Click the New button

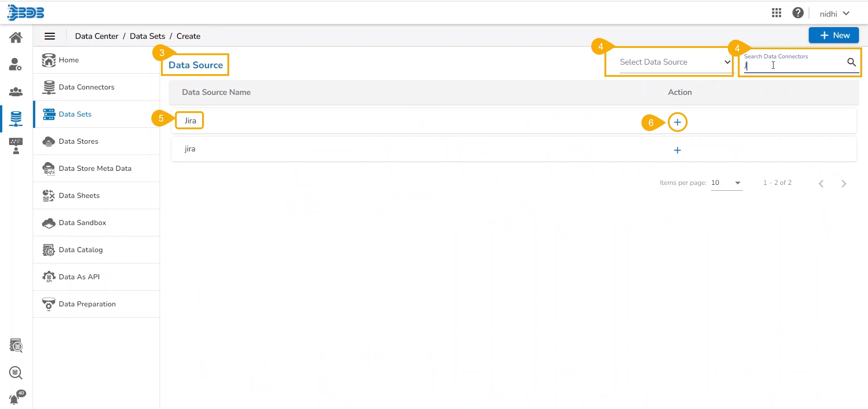coord(834,35)
